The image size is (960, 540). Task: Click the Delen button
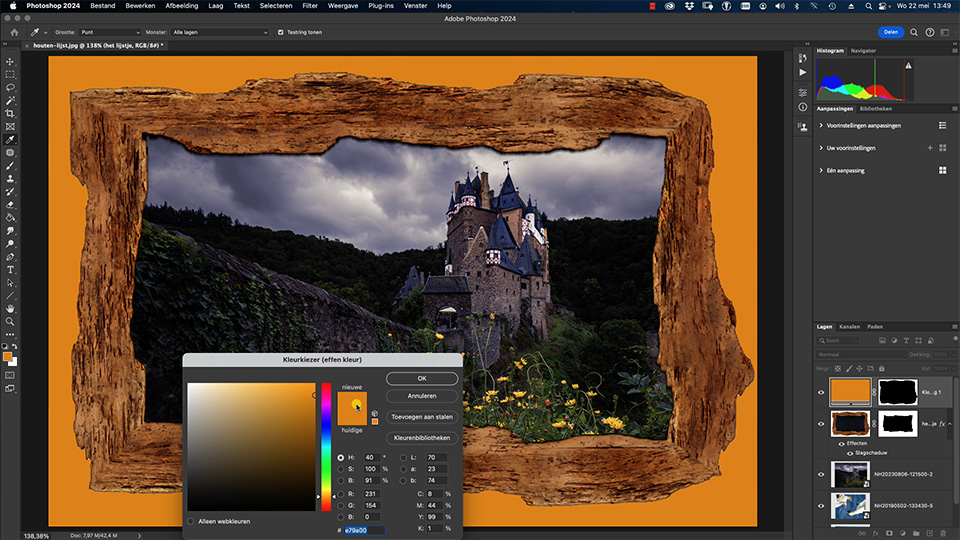click(890, 32)
